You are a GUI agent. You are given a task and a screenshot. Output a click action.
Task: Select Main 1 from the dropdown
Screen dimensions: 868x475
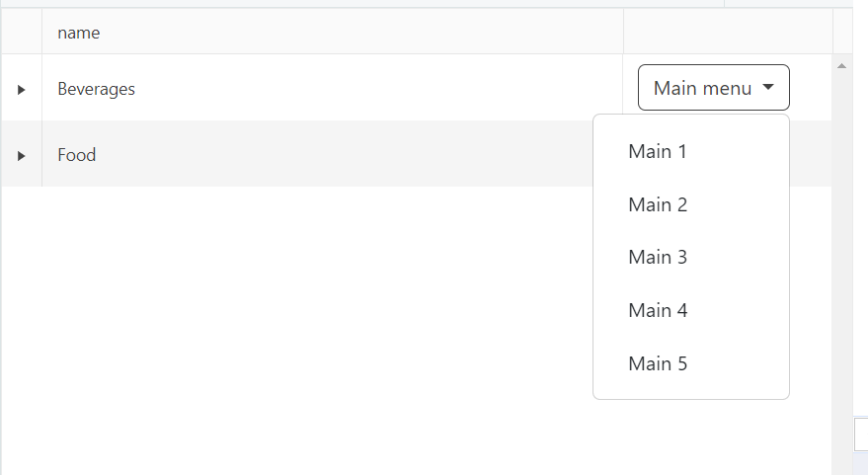click(657, 151)
